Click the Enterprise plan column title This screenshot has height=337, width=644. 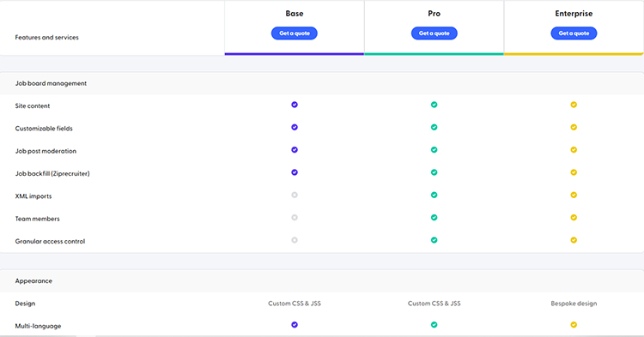point(574,14)
